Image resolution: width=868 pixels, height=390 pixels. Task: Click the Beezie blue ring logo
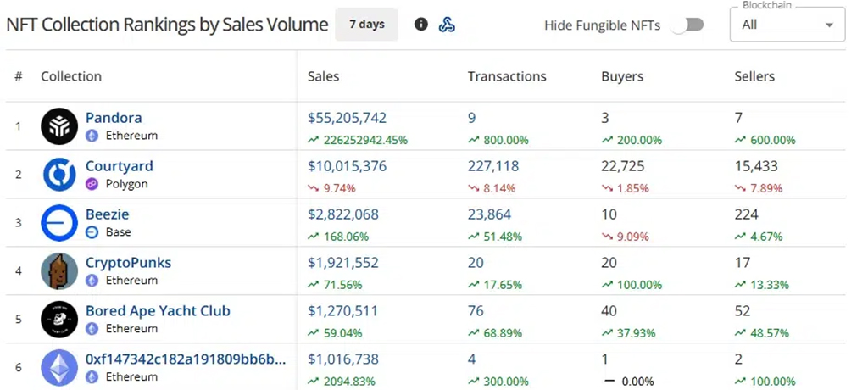point(59,223)
